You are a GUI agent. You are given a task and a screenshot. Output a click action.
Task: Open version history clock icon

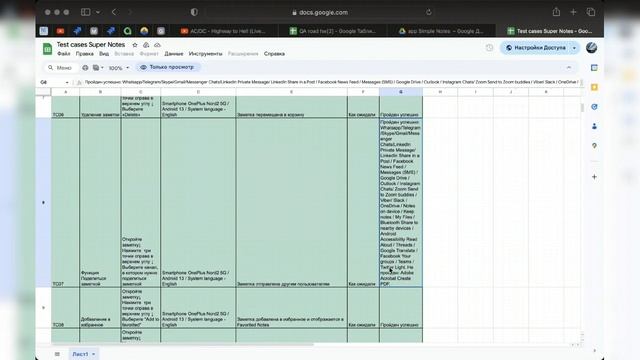click(489, 48)
